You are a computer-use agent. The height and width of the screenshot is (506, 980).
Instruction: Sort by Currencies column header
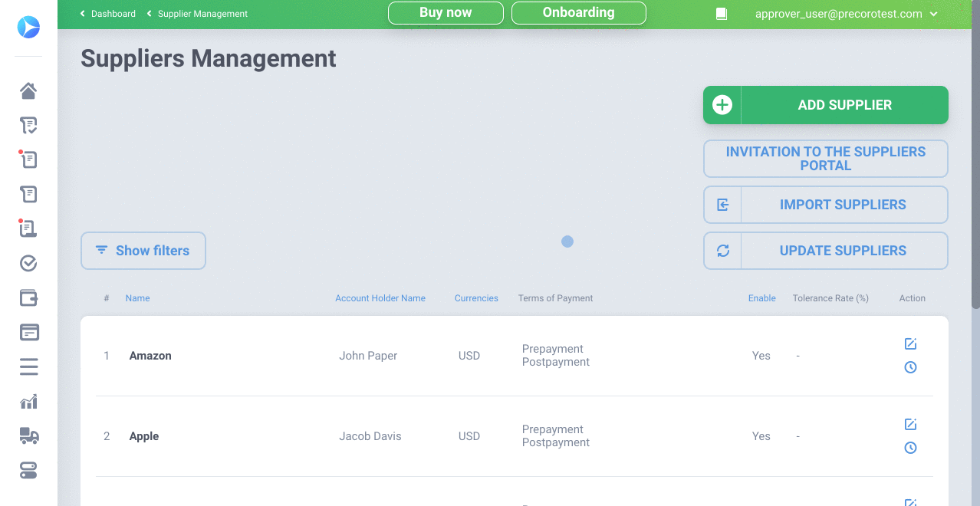[x=476, y=298]
